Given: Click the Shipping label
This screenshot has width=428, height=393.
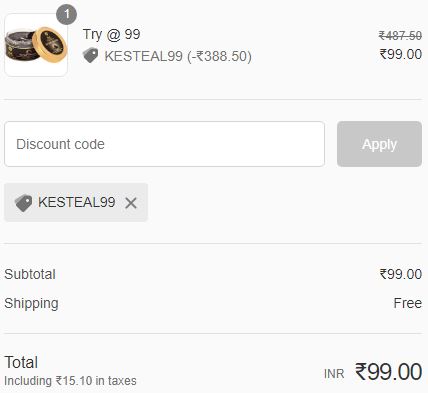Looking at the screenshot, I should pyautogui.click(x=31, y=304).
